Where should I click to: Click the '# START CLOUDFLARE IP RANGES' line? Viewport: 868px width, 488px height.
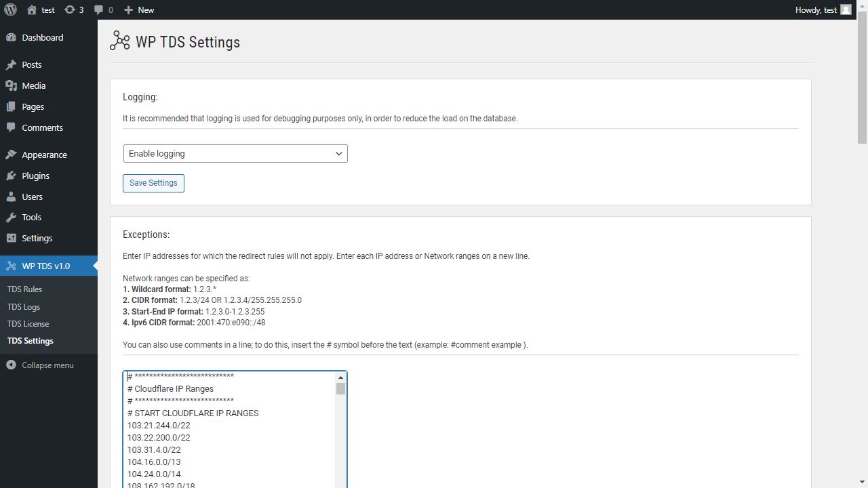point(193,413)
